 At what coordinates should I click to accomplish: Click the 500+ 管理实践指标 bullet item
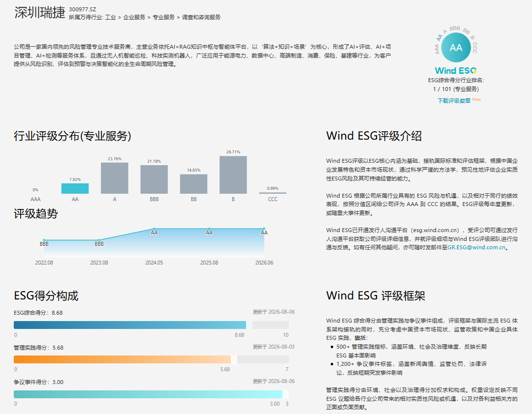point(411,351)
